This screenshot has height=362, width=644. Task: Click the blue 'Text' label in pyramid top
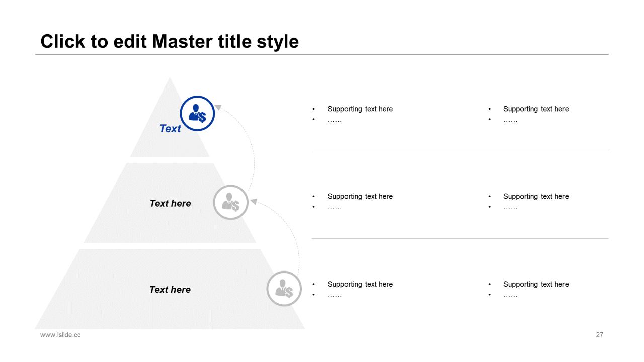170,129
